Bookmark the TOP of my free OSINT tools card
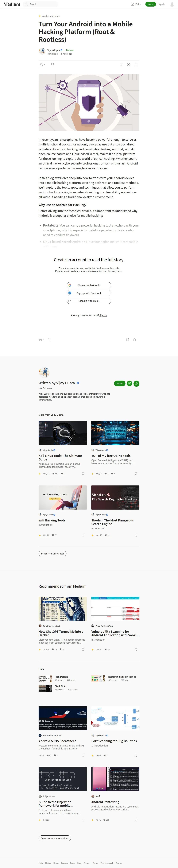 (x=136, y=474)
